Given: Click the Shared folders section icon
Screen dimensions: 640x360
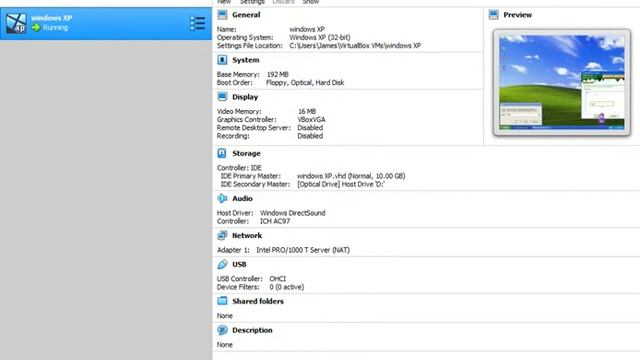Looking at the screenshot, I should (x=222, y=301).
